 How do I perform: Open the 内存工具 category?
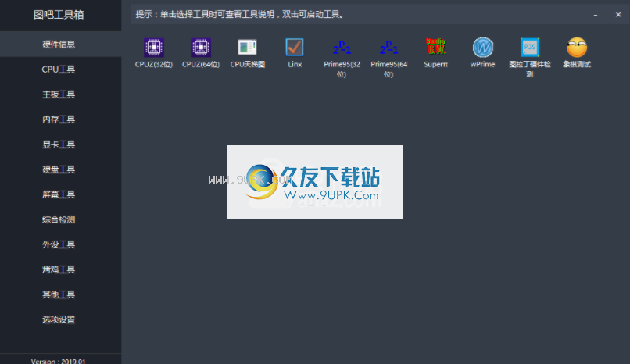coord(61,120)
